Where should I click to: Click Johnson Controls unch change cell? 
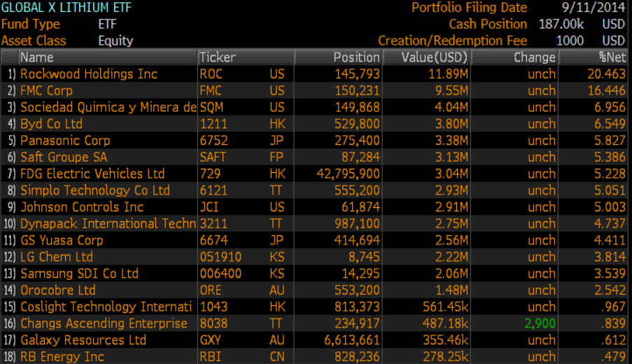[x=542, y=206]
